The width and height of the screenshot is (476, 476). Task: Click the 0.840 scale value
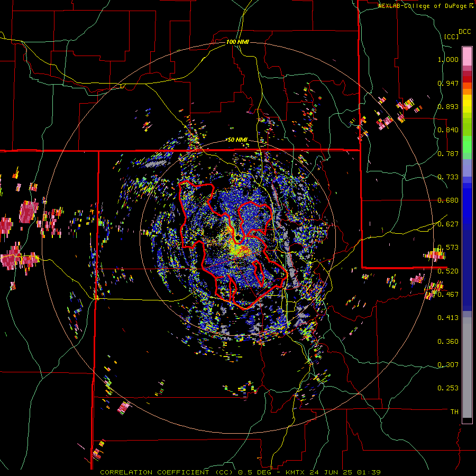(448, 130)
